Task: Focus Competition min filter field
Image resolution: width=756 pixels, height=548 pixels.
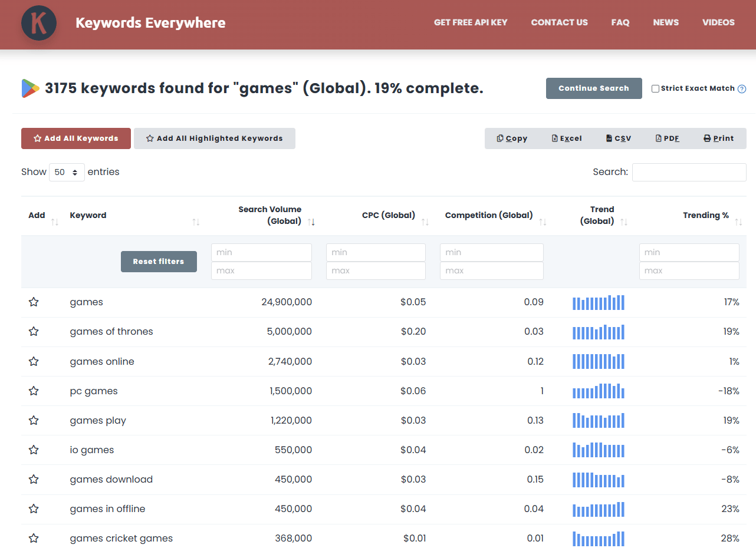Action: point(492,252)
